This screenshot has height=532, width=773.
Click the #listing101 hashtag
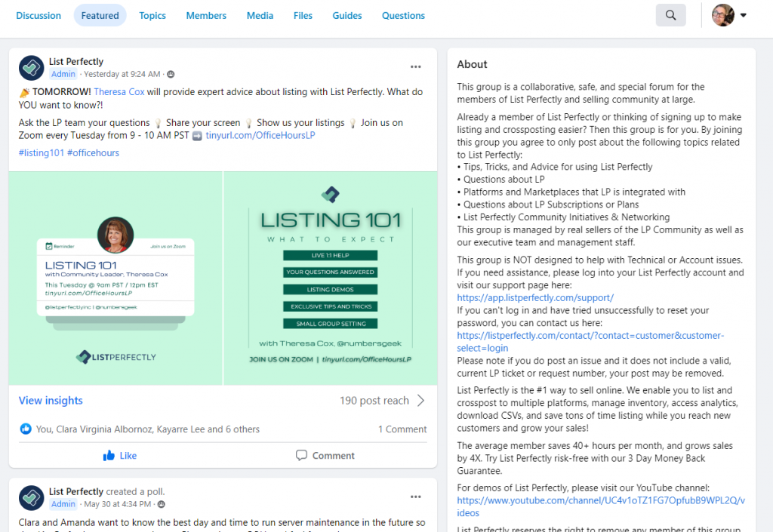pos(42,152)
